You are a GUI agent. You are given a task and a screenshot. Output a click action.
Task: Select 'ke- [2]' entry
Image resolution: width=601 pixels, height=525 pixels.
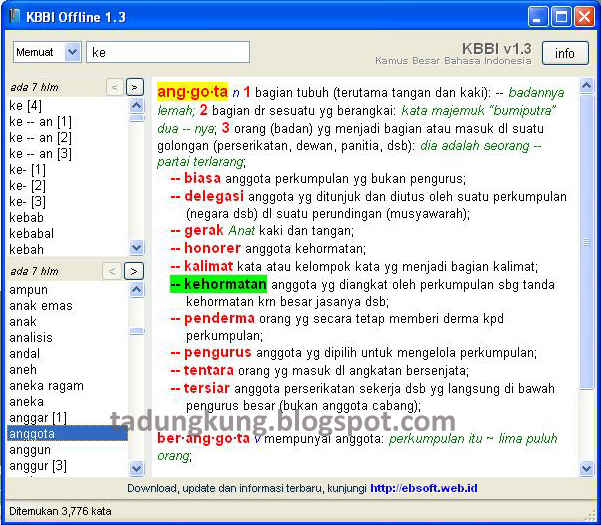(x=27, y=186)
